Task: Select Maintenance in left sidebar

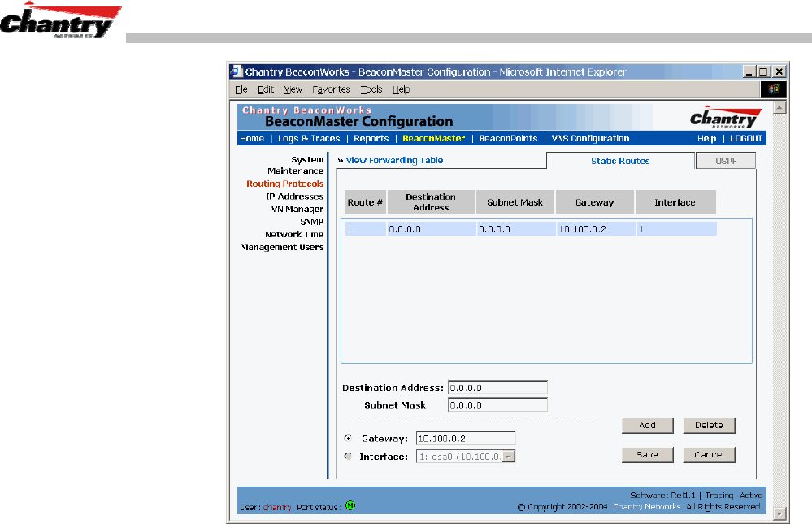Action: pyautogui.click(x=295, y=171)
